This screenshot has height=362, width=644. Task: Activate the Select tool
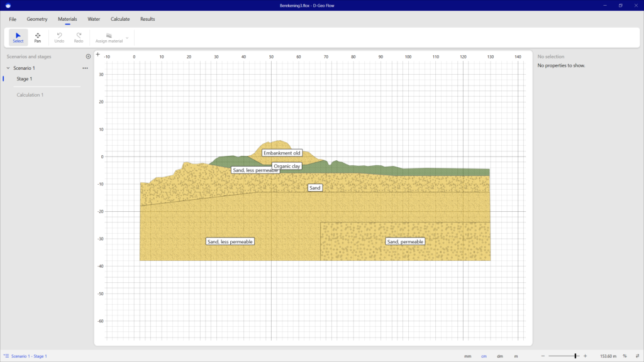(x=18, y=37)
